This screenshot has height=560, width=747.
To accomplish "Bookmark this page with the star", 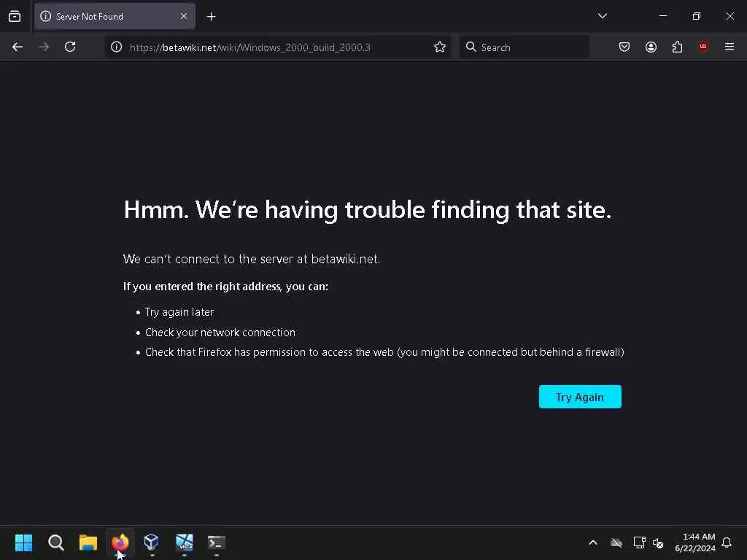I will pyautogui.click(x=440, y=47).
